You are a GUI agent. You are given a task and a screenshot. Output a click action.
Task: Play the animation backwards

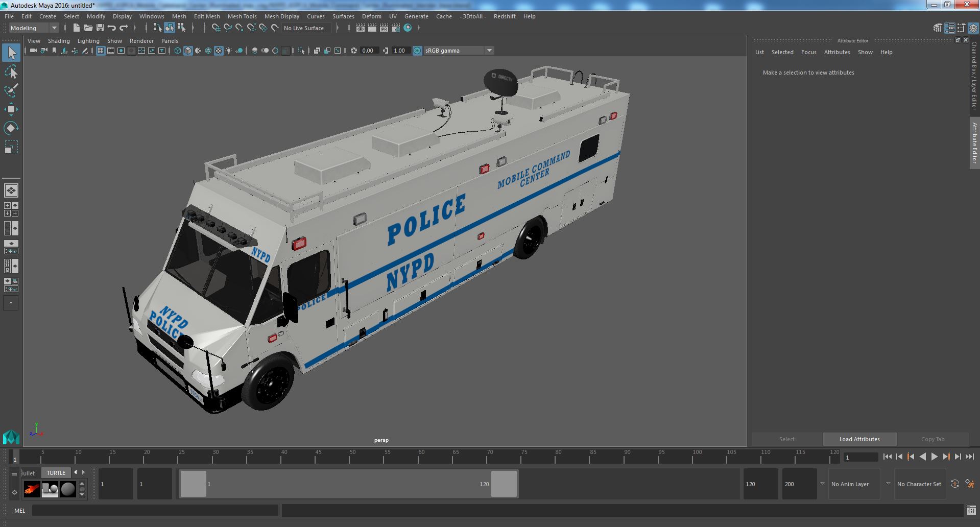(922, 457)
